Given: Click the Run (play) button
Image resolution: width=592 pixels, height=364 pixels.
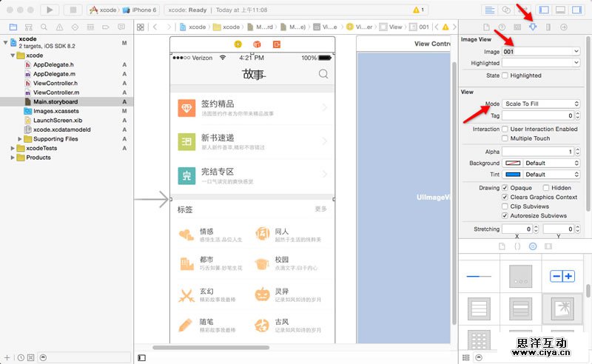Looking at the screenshot, I should point(50,10).
